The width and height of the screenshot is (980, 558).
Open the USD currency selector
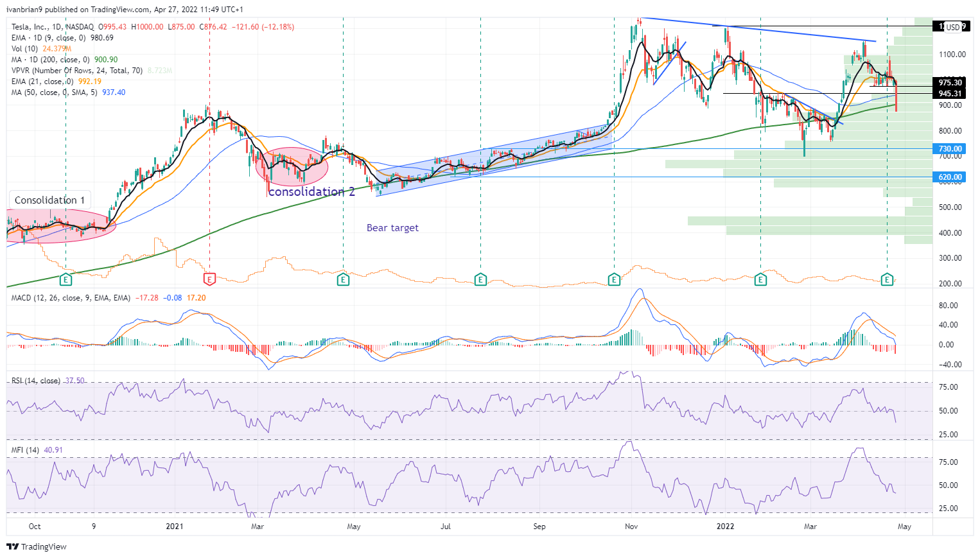(x=953, y=27)
